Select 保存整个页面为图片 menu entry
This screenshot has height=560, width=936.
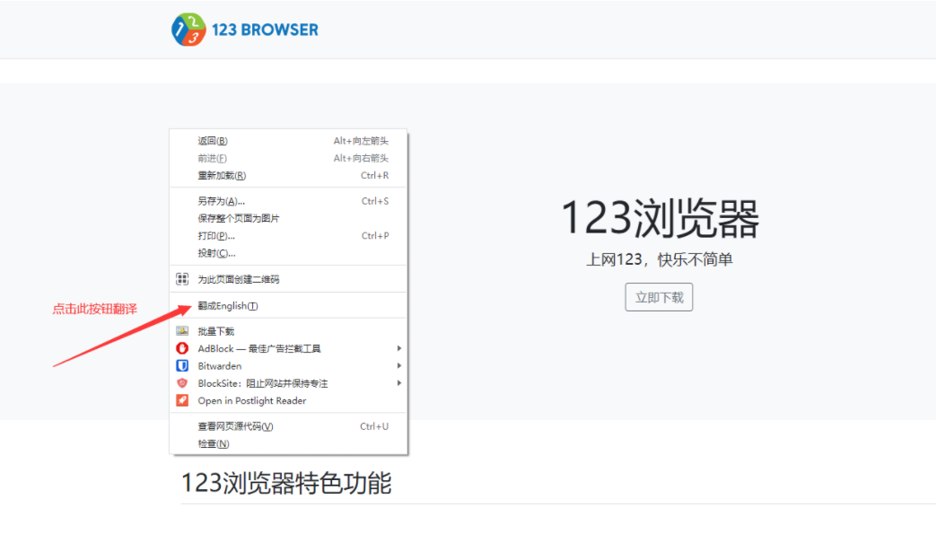coord(288,218)
